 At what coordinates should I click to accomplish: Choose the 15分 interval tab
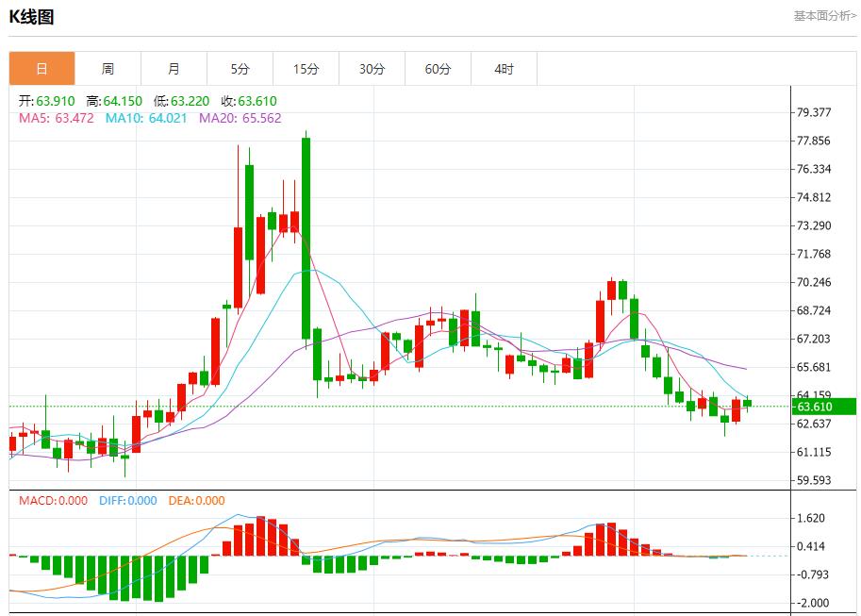[306, 69]
